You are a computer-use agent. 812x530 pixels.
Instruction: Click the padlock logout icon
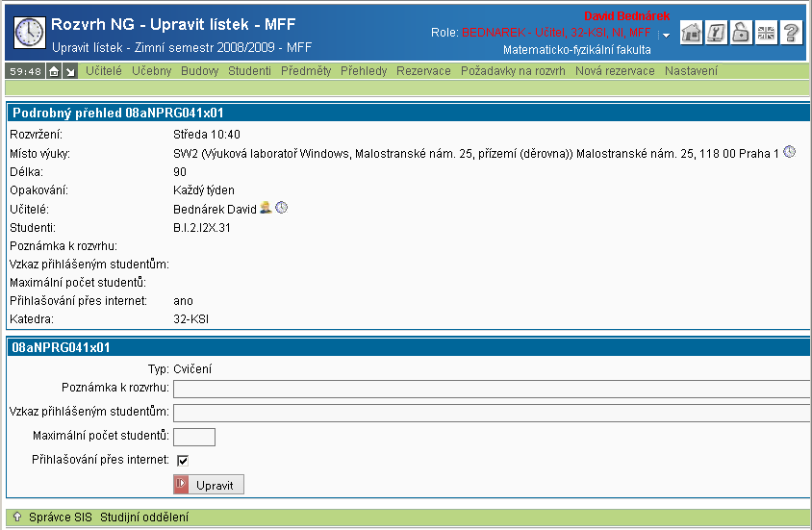coord(741,33)
